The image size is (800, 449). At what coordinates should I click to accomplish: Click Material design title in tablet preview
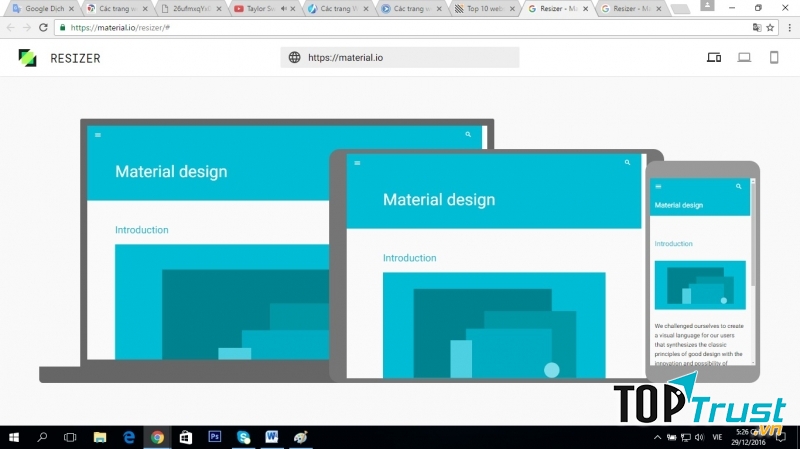click(x=439, y=199)
